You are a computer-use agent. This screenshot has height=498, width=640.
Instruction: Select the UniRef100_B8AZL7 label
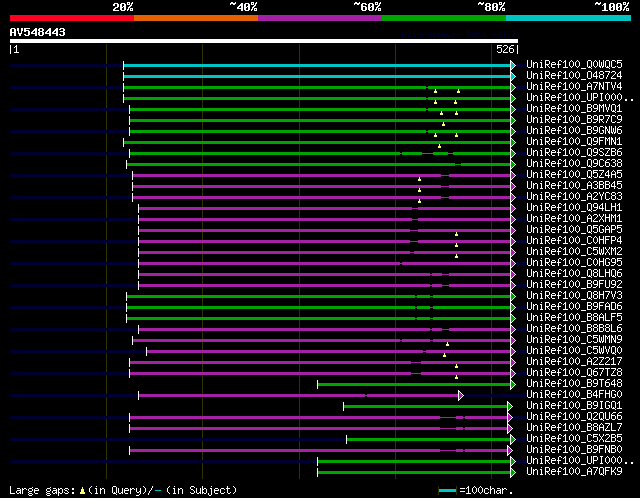coord(574,428)
